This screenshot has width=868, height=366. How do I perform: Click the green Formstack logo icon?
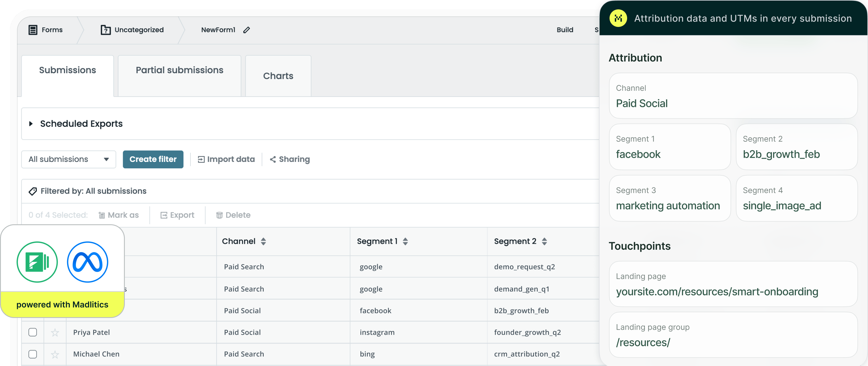pyautogui.click(x=37, y=262)
